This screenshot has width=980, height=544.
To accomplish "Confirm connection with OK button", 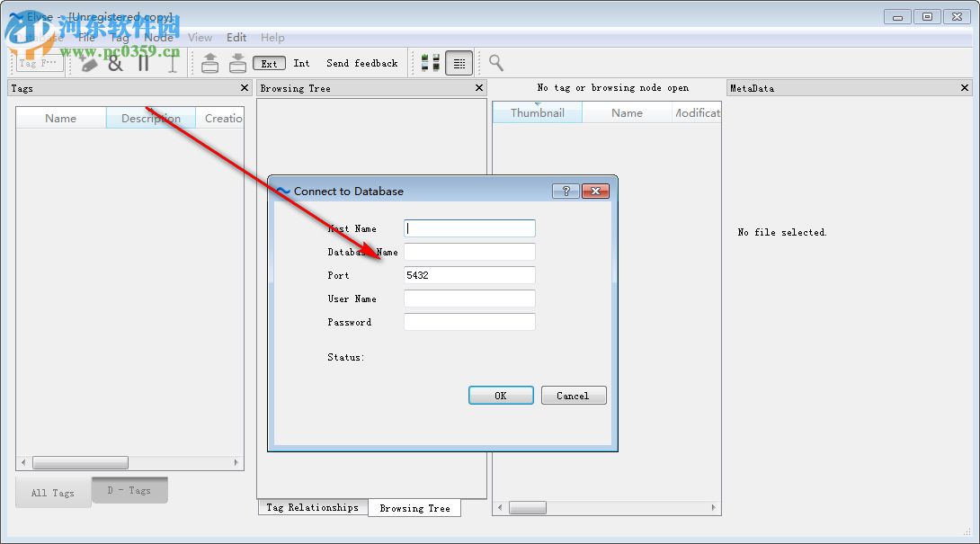I will 502,395.
